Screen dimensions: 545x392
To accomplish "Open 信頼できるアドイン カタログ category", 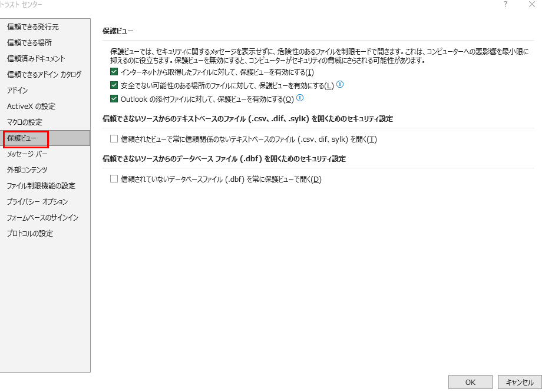I will point(44,74).
